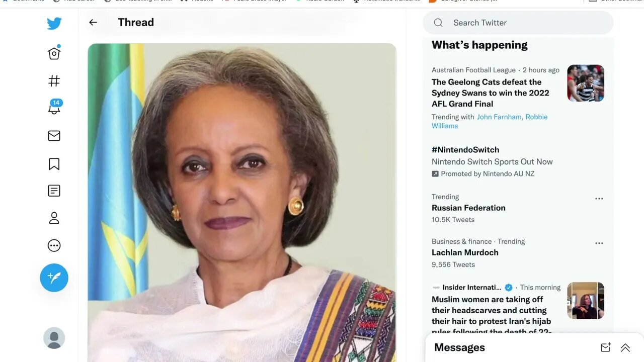Open the More circle menu icon
The width and height of the screenshot is (644, 362).
[54, 245]
